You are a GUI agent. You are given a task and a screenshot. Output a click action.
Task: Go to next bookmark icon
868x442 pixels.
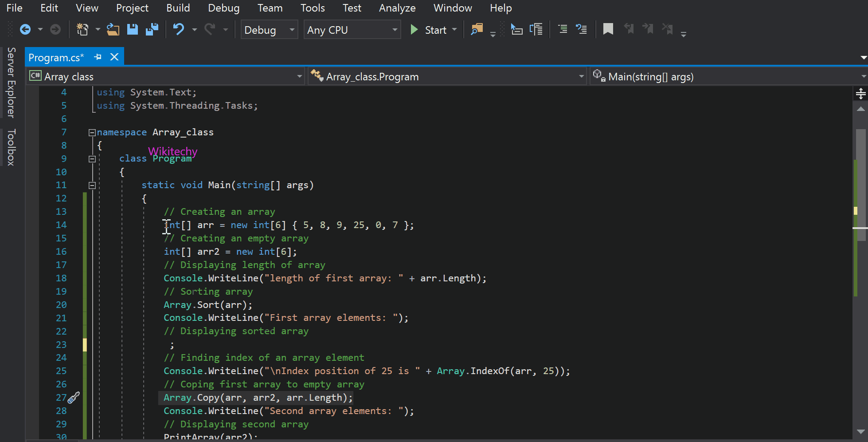click(648, 29)
